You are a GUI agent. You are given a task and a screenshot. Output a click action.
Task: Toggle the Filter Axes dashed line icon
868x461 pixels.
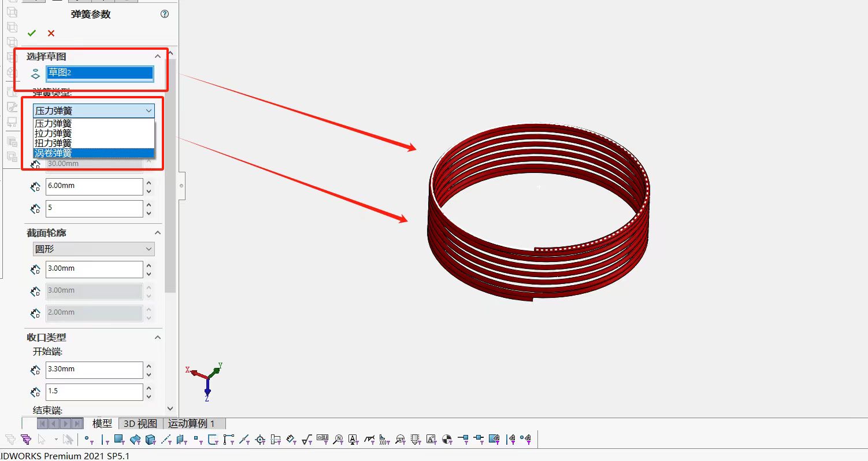tap(166, 440)
